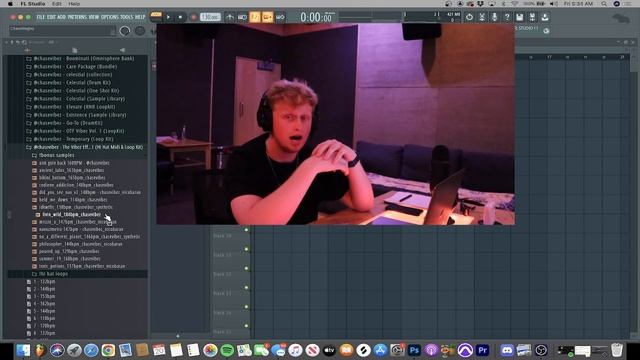Toggle the orange Pattern/Song mode switch
The height and width of the screenshot is (360, 640).
click(x=156, y=17)
